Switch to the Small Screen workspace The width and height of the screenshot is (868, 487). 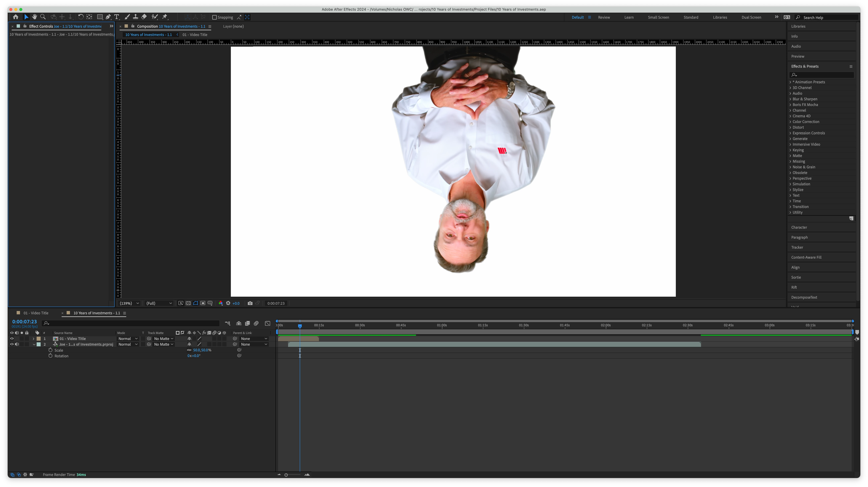(658, 17)
